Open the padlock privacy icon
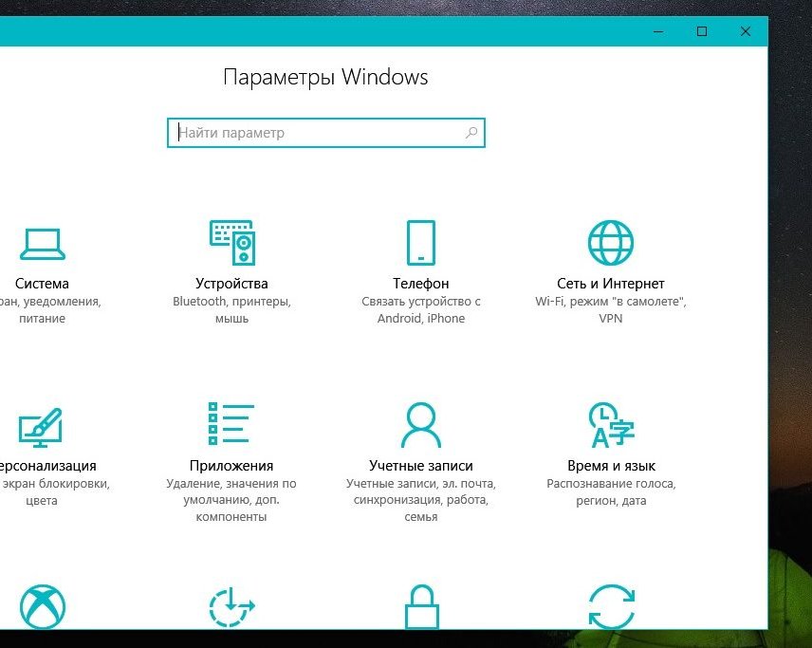Viewport: 812px width, 648px height. click(x=421, y=606)
